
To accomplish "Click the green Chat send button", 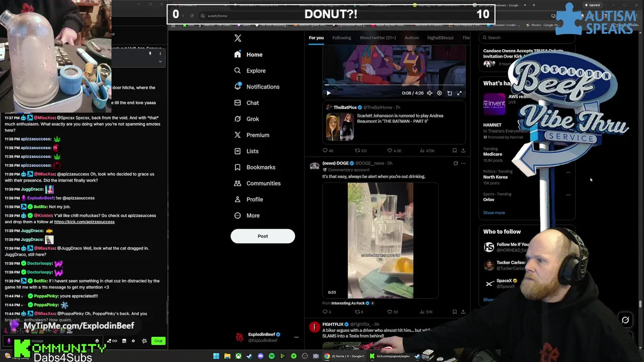I will [x=158, y=341].
